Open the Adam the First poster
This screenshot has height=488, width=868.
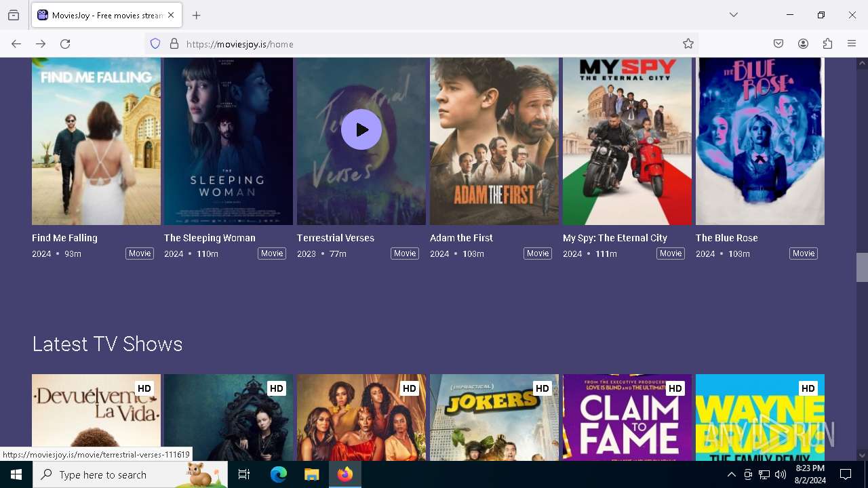click(494, 141)
